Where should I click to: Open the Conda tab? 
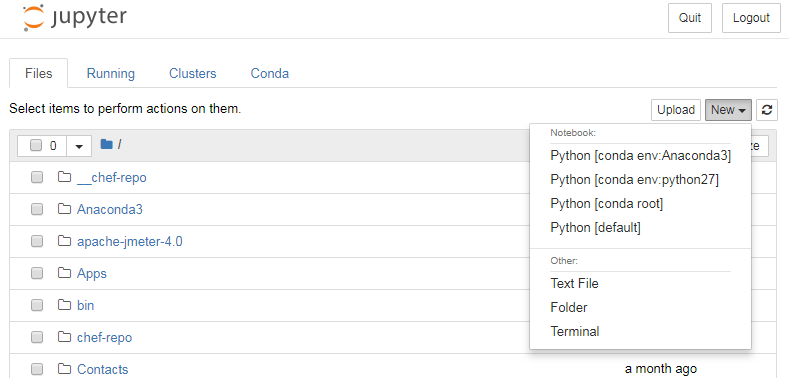270,73
